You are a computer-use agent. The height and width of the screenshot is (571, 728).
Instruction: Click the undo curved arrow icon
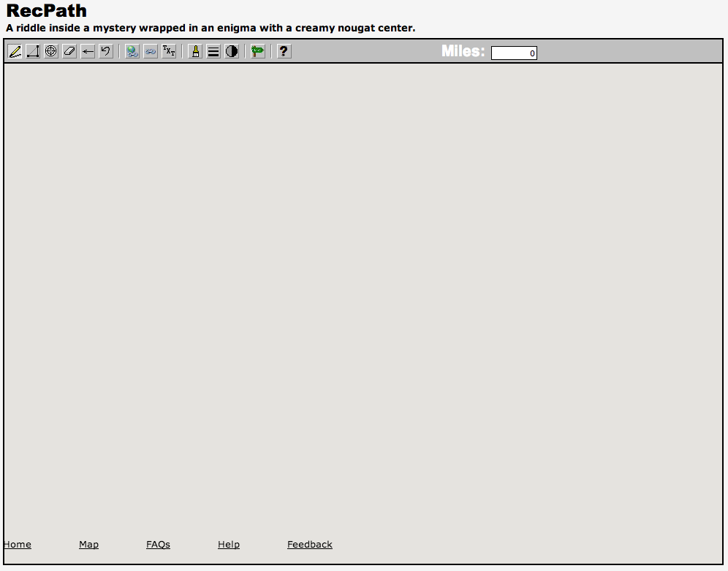coord(106,51)
